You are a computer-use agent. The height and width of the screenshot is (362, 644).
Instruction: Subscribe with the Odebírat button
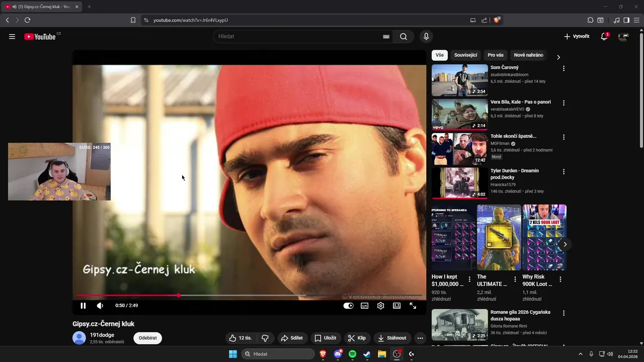(147, 338)
